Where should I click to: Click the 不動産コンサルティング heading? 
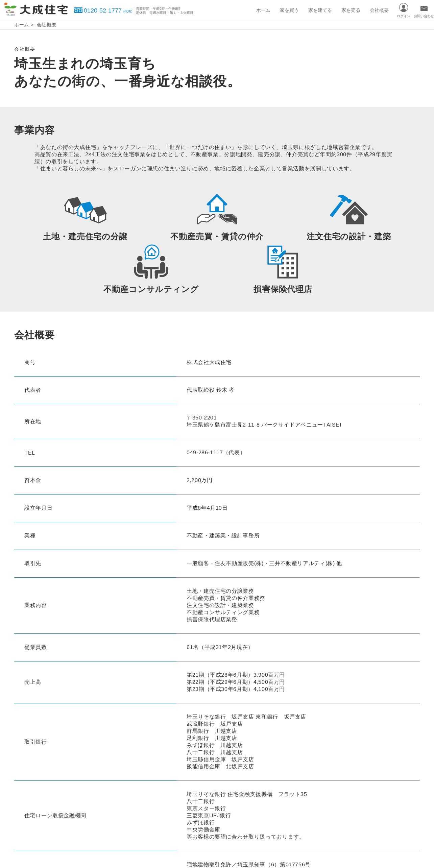tap(151, 289)
